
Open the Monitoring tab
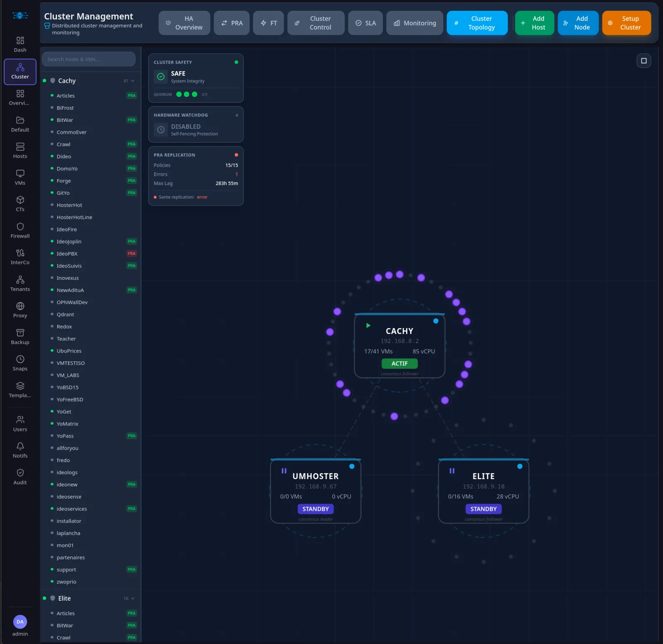pyautogui.click(x=414, y=23)
